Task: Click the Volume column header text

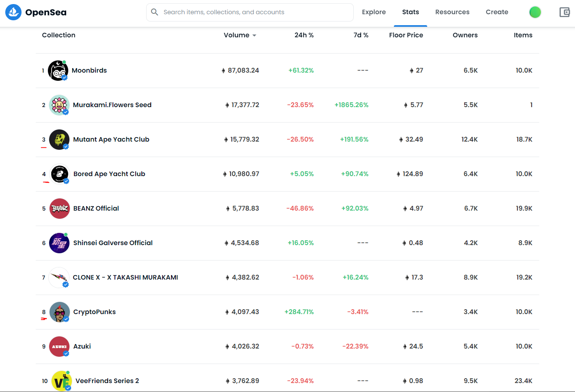Action: tap(237, 35)
